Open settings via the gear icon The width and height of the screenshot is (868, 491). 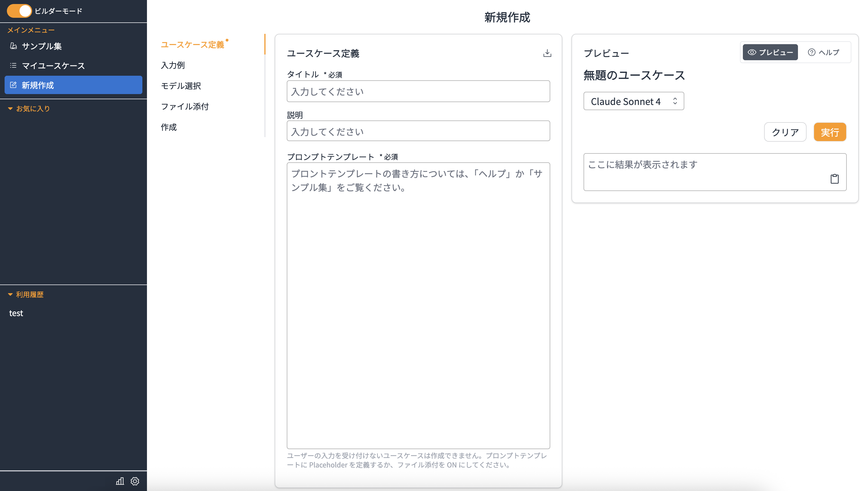[x=135, y=481]
